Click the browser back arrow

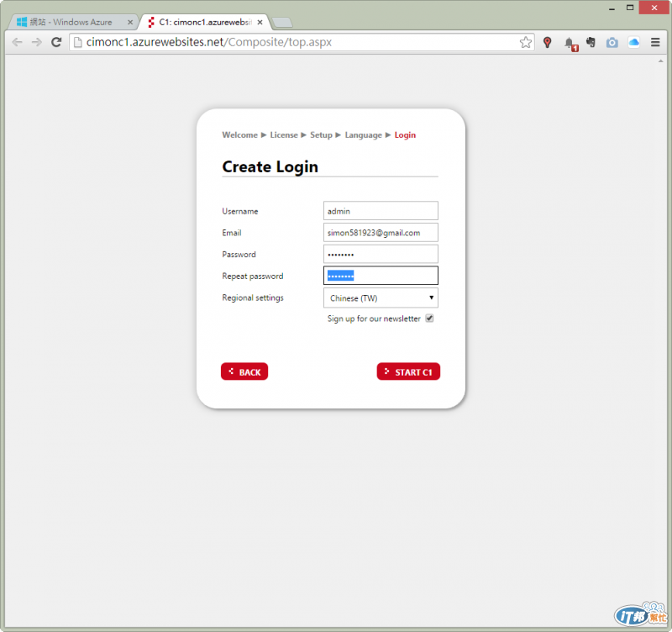(17, 42)
